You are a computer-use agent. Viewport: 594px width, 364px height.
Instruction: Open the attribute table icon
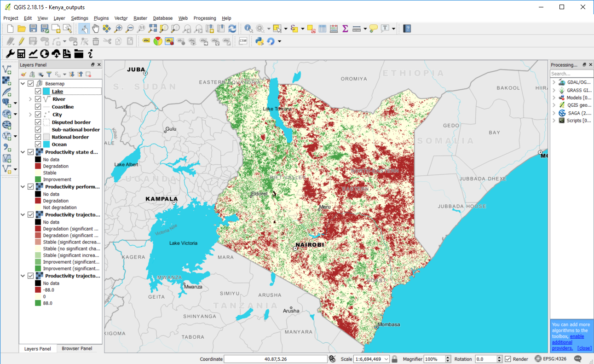(x=323, y=29)
